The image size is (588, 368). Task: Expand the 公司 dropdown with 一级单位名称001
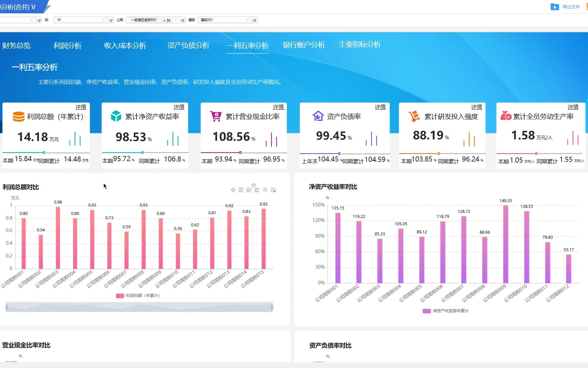click(x=152, y=20)
